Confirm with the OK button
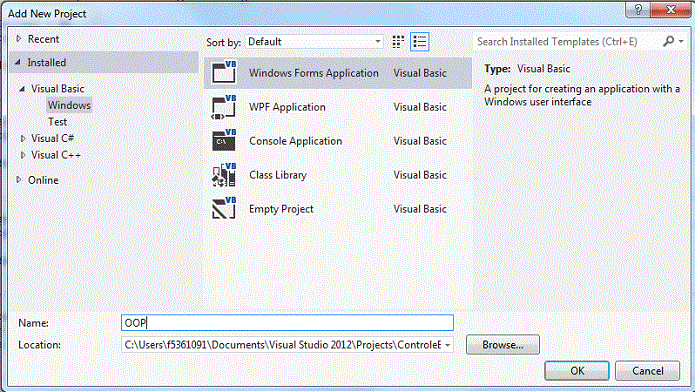This screenshot has height=392, width=695. 577,371
